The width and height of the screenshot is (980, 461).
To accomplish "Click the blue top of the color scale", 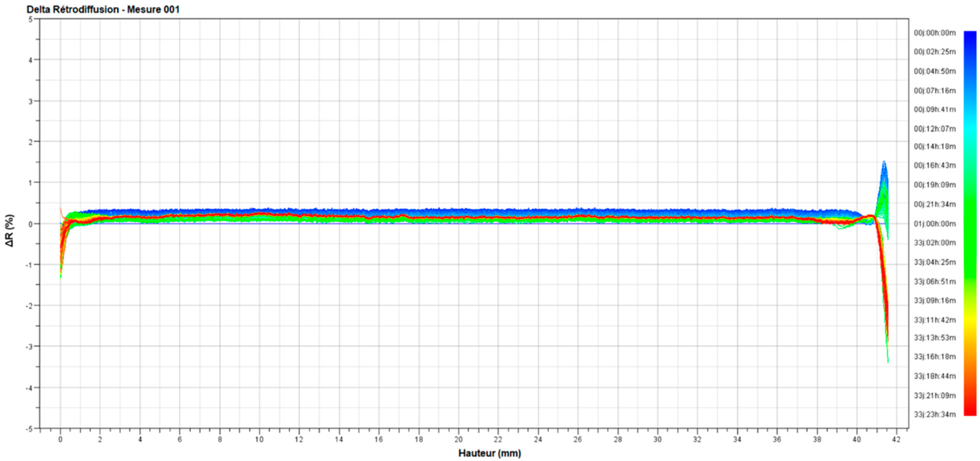I will click(x=970, y=35).
